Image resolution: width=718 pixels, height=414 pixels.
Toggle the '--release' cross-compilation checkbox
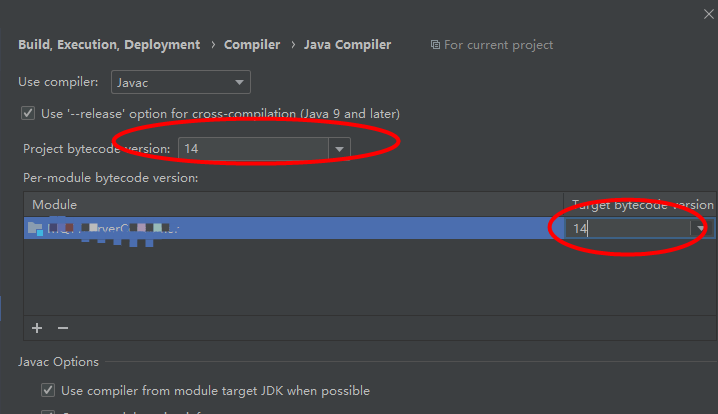tap(28, 114)
